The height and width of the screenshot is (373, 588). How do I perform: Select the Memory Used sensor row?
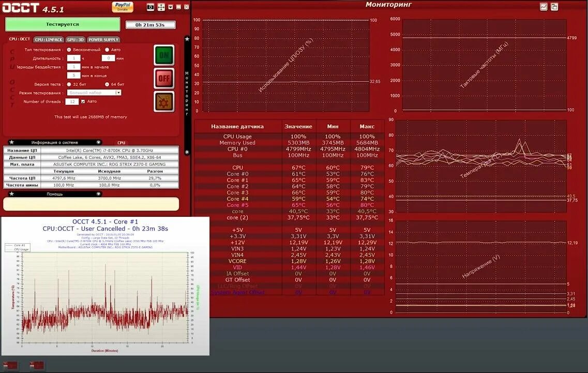click(x=290, y=143)
